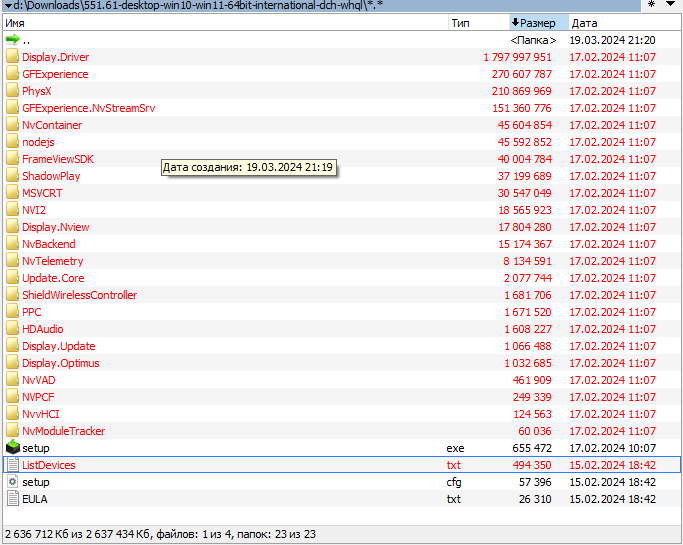Click the size value 45 592 852

click(x=525, y=142)
